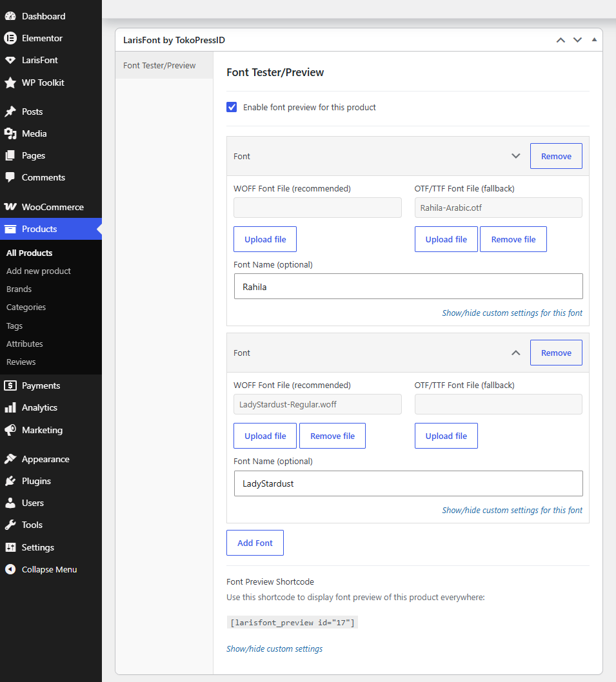The image size is (616, 682).
Task: Go to All Products submenu
Action: pos(29,253)
